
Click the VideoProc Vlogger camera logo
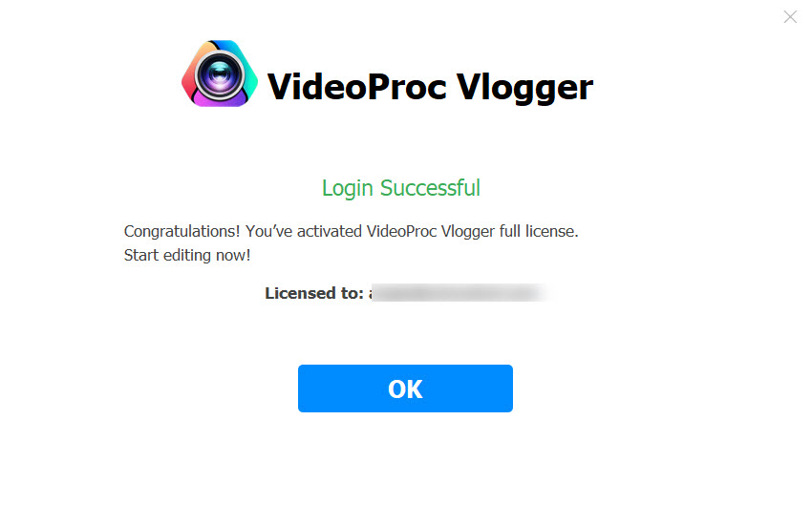tap(220, 73)
